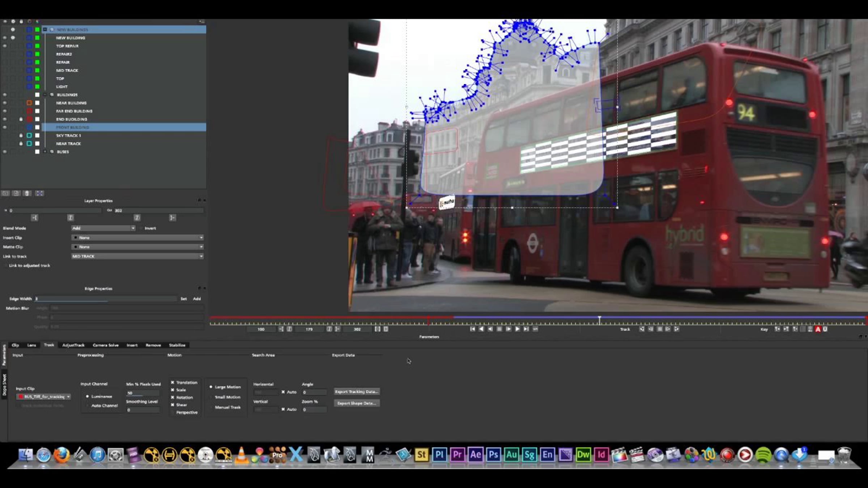This screenshot has width=868, height=488.
Task: Click the play forward button
Action: pyautogui.click(x=517, y=329)
